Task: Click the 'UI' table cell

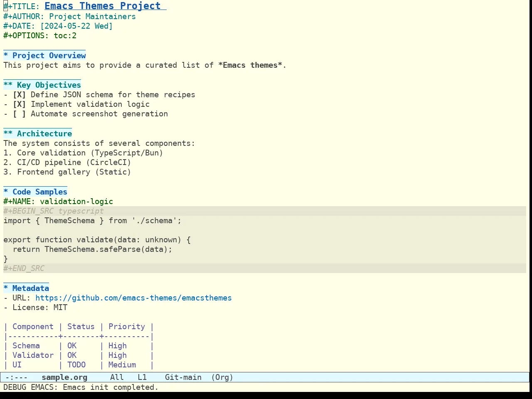Action: 17,365
